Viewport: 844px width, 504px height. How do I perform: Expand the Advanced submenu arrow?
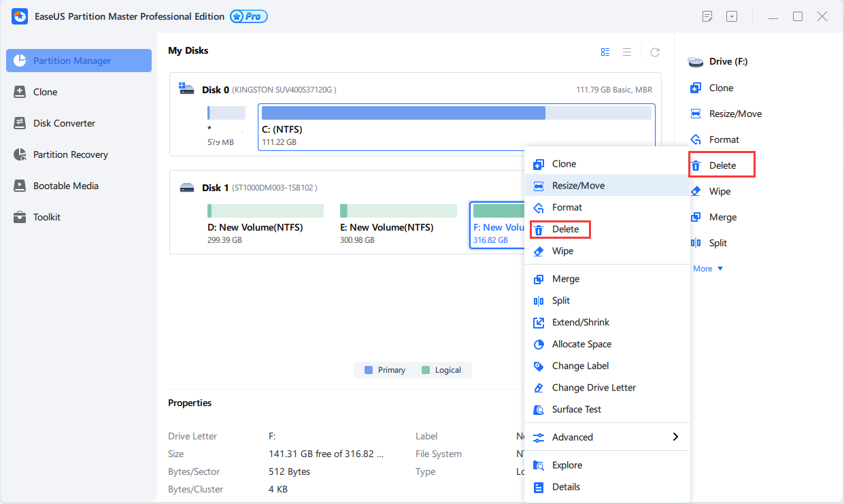coord(675,437)
